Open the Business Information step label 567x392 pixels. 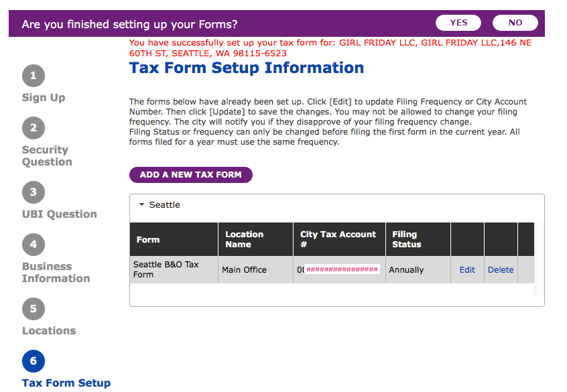pyautogui.click(x=56, y=272)
